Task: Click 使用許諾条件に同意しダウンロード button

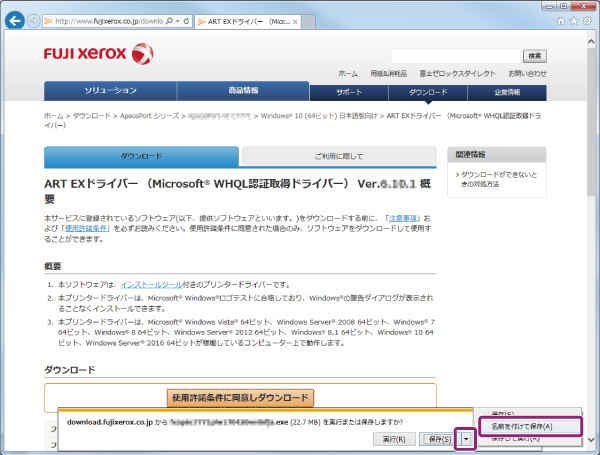Action: coord(241,397)
